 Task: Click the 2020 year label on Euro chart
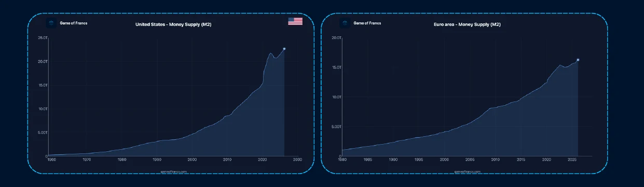point(546,160)
